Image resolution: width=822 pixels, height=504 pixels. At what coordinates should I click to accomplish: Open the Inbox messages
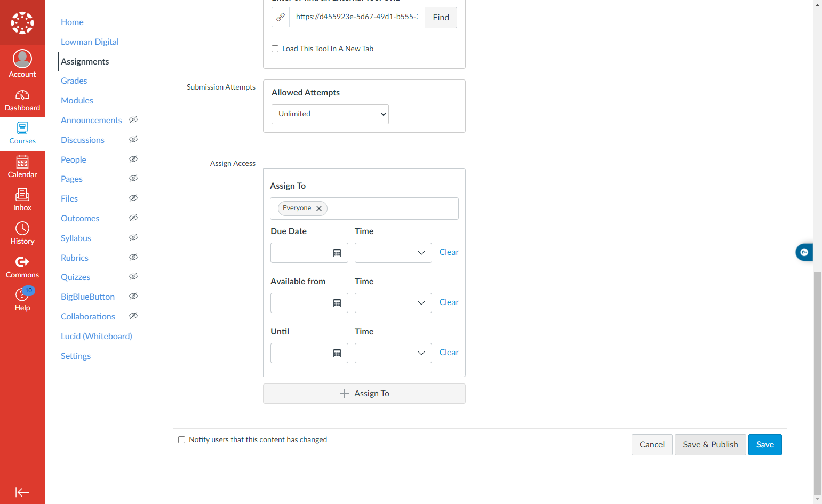22,201
